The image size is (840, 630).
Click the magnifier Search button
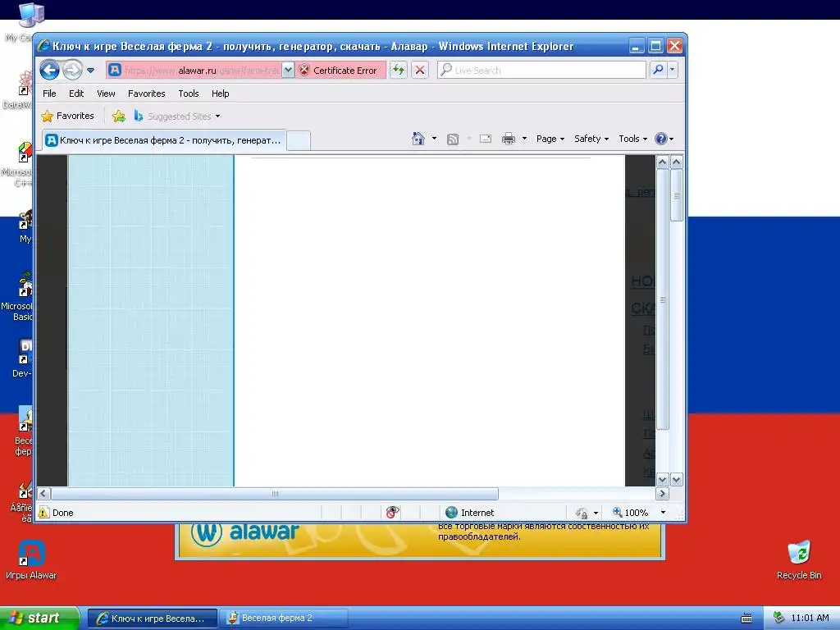659,70
